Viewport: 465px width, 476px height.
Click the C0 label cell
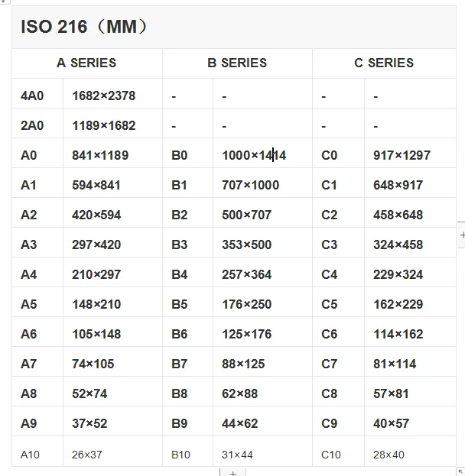click(330, 155)
